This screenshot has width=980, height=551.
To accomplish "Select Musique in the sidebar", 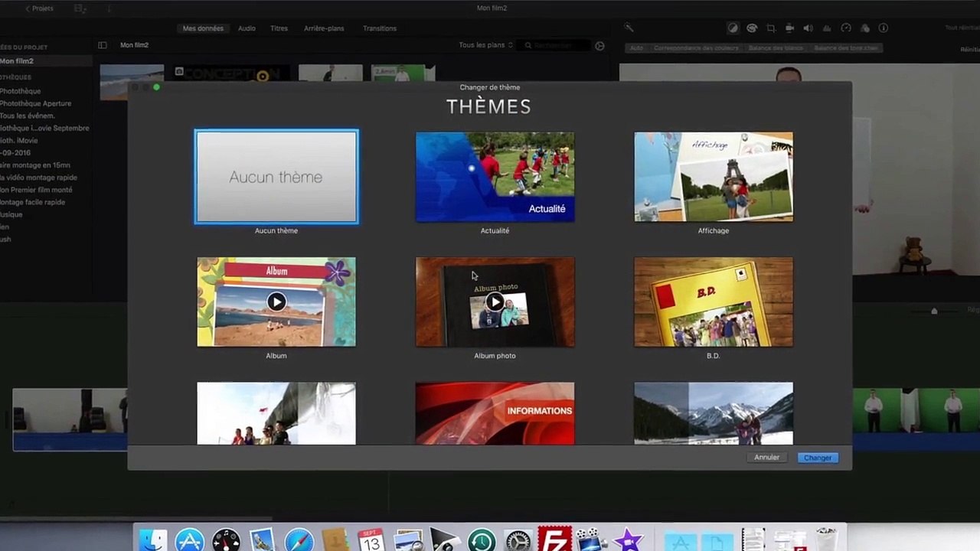I will coord(11,214).
